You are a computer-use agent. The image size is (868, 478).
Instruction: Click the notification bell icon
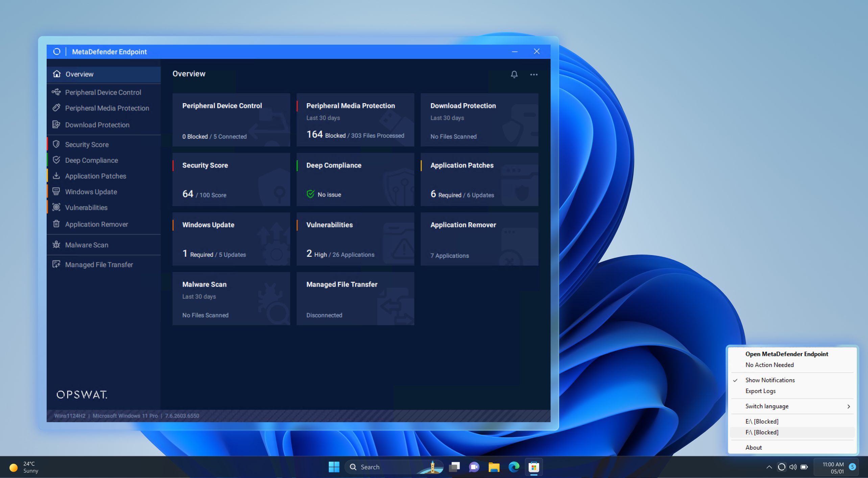point(514,74)
